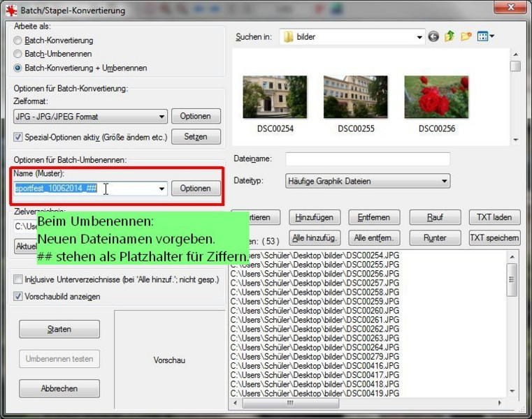Select Batch-Konvertierung radio button
Image resolution: width=532 pixels, height=419 pixels.
(x=18, y=41)
